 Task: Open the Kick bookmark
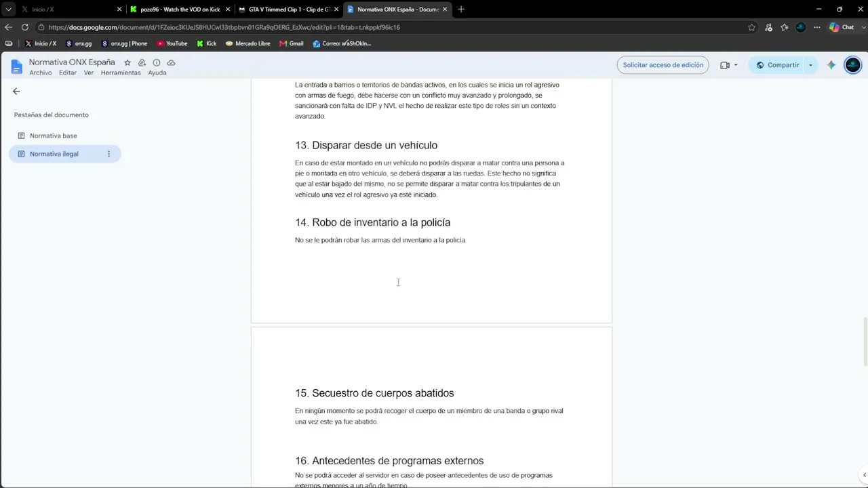[x=207, y=43]
